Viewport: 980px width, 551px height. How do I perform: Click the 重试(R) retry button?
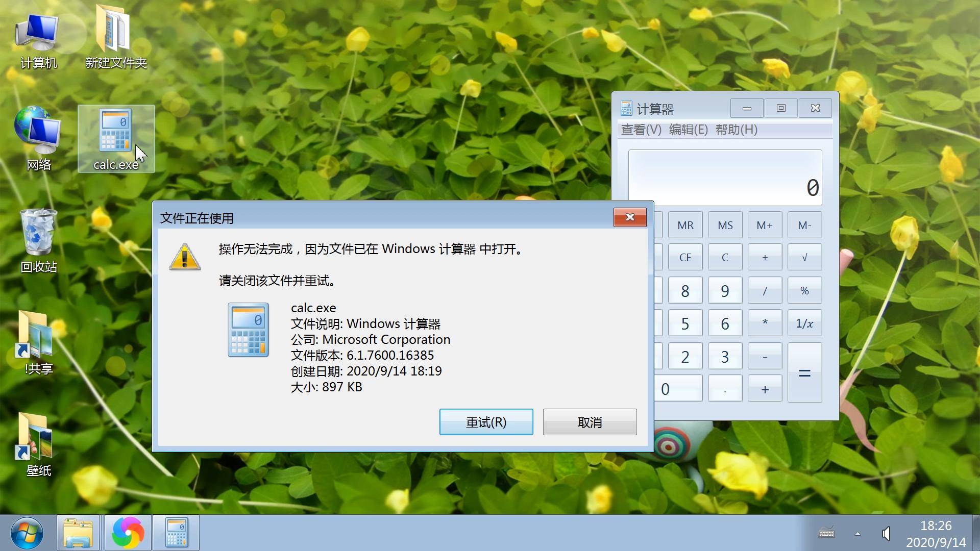tap(486, 422)
